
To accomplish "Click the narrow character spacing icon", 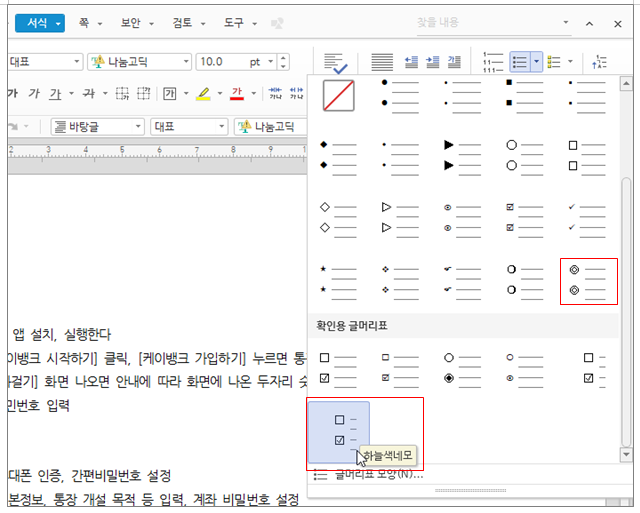I will pos(276,93).
